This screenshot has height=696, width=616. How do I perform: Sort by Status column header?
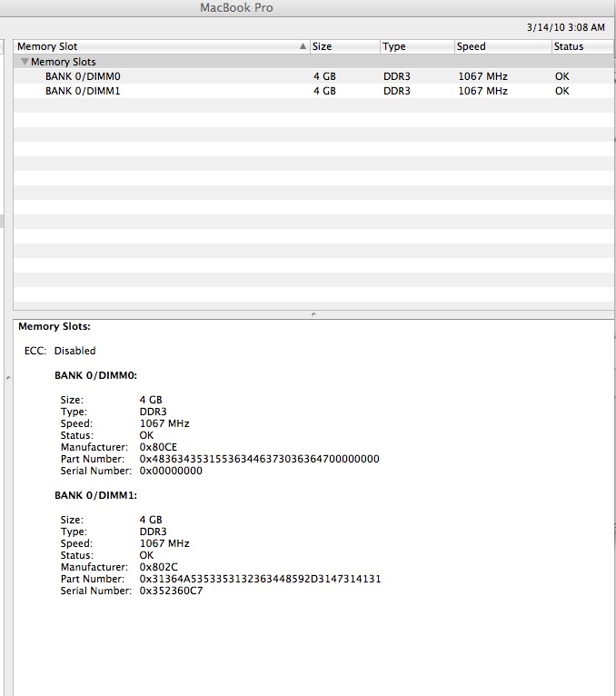point(582,46)
